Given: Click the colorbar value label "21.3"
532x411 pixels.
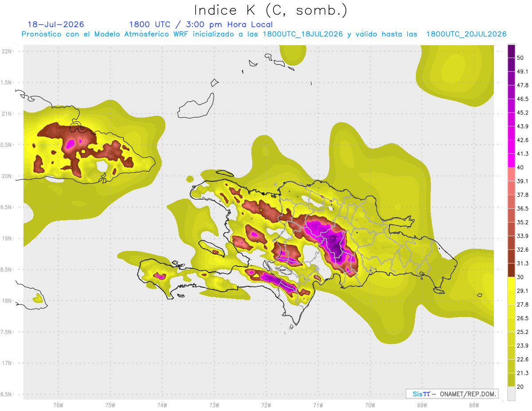Looking at the screenshot, I should coord(522,373).
